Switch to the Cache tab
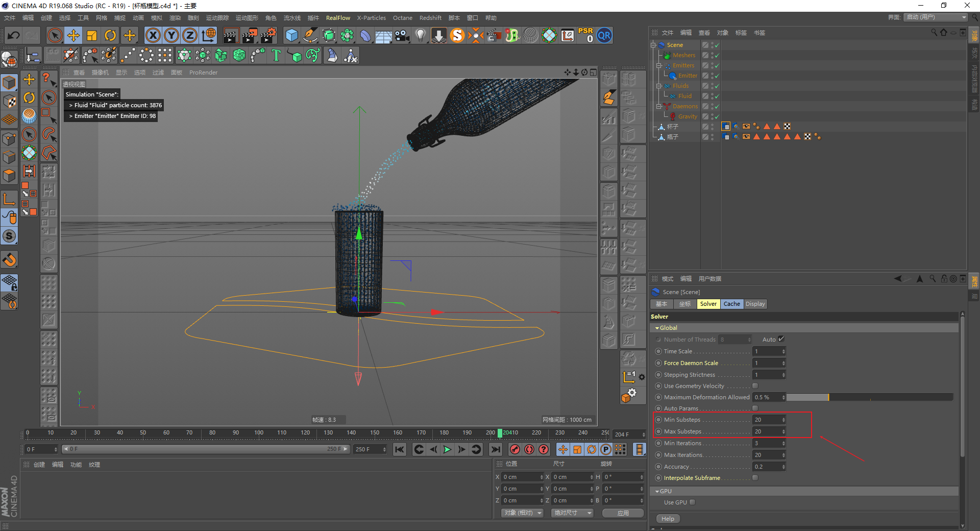 [x=731, y=304]
